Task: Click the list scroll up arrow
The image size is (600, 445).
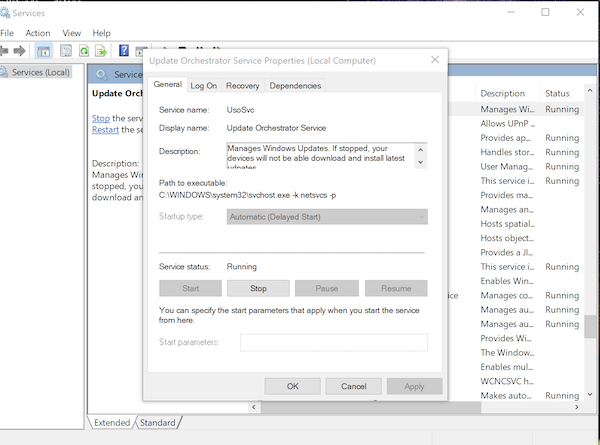Action: point(590,91)
